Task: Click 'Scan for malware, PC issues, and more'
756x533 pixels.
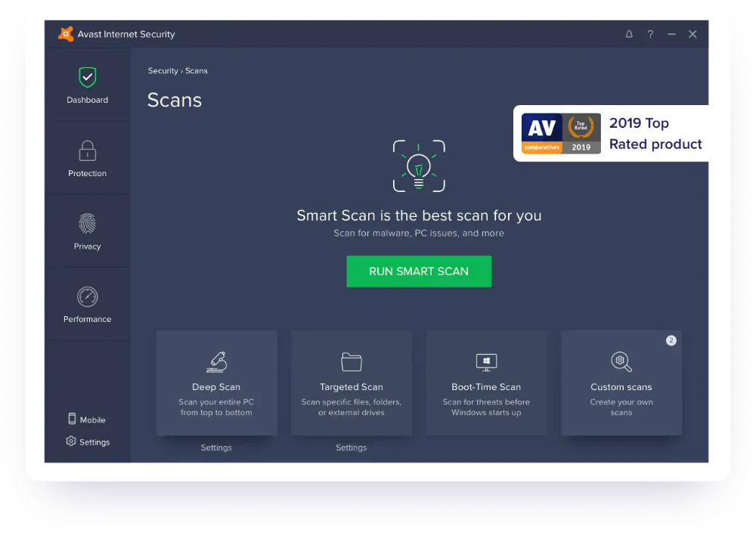Action: (419, 233)
